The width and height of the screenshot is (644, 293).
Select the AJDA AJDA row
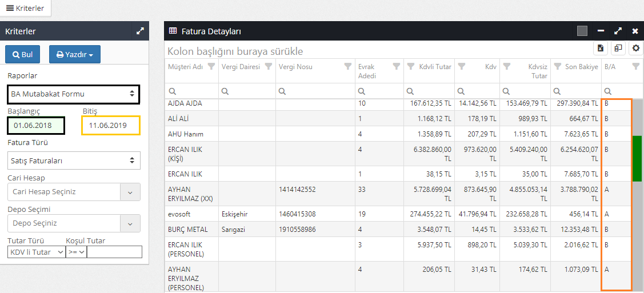coord(398,104)
